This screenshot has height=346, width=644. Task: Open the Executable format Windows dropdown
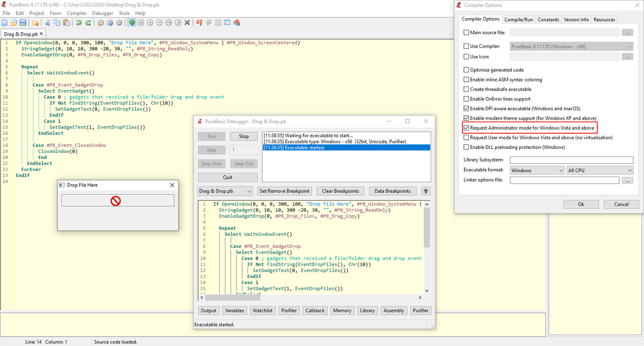537,170
